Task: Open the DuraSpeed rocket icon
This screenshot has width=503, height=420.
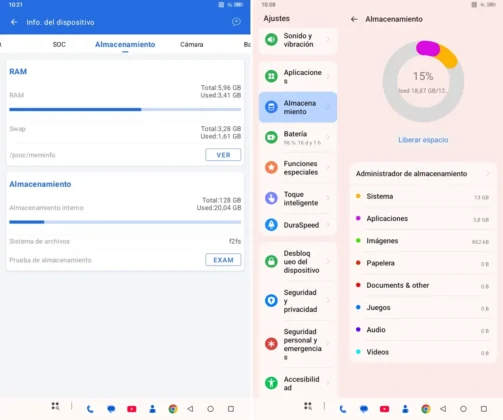Action: pos(271,225)
